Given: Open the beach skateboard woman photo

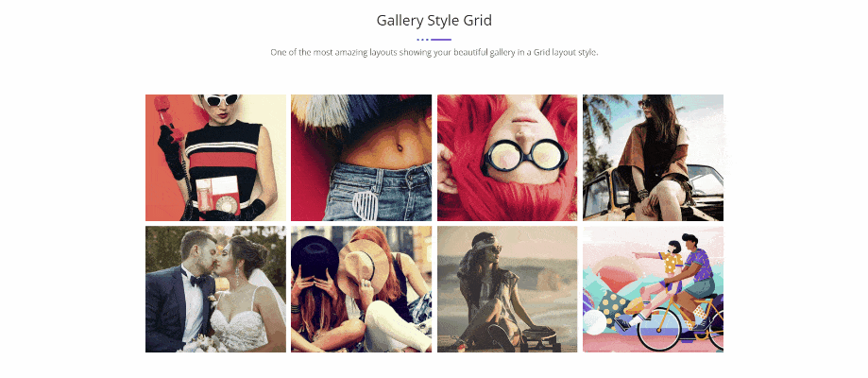Looking at the screenshot, I should 507,289.
